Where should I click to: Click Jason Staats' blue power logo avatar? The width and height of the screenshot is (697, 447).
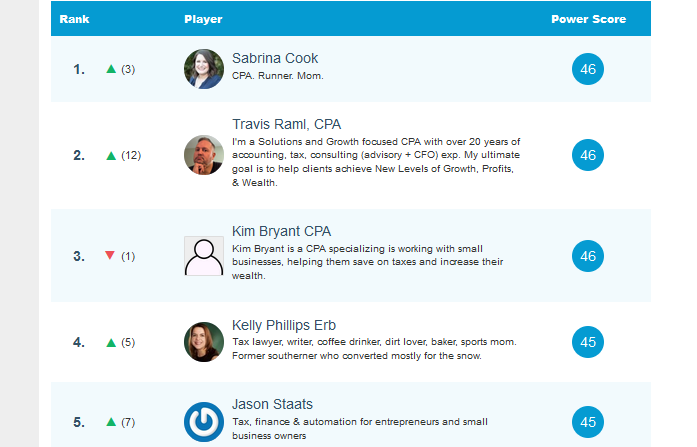(204, 421)
